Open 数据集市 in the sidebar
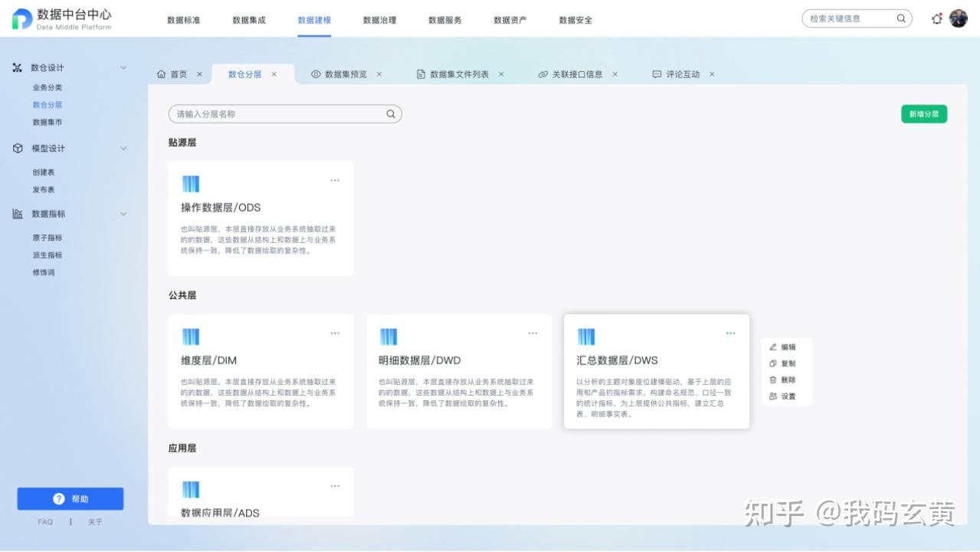Viewport: 980px width, 552px height. (x=48, y=122)
